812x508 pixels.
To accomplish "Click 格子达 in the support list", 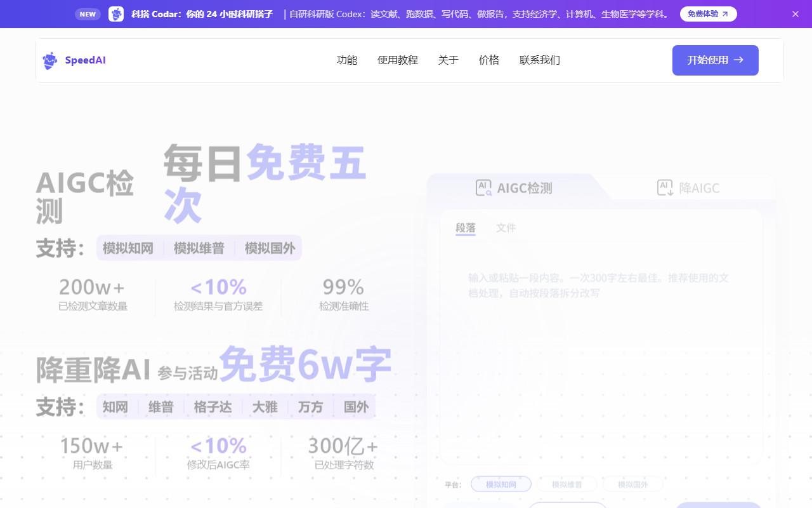I will click(x=213, y=407).
